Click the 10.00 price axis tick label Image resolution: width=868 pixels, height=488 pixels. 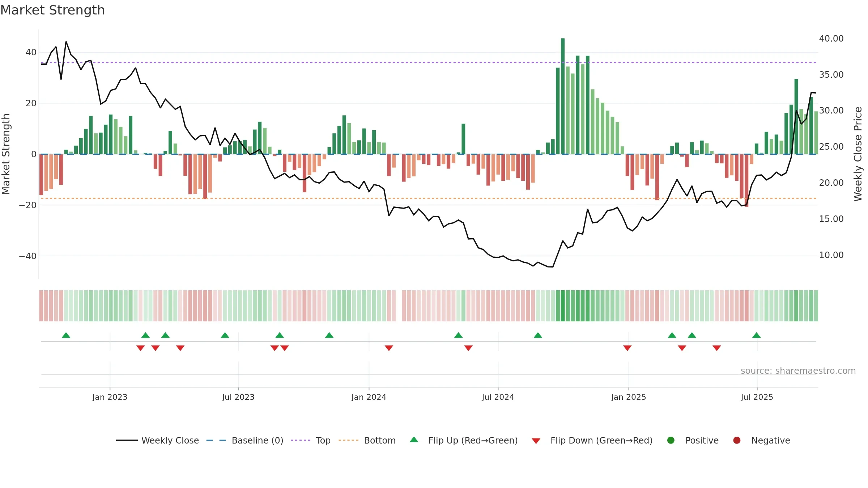831,255
